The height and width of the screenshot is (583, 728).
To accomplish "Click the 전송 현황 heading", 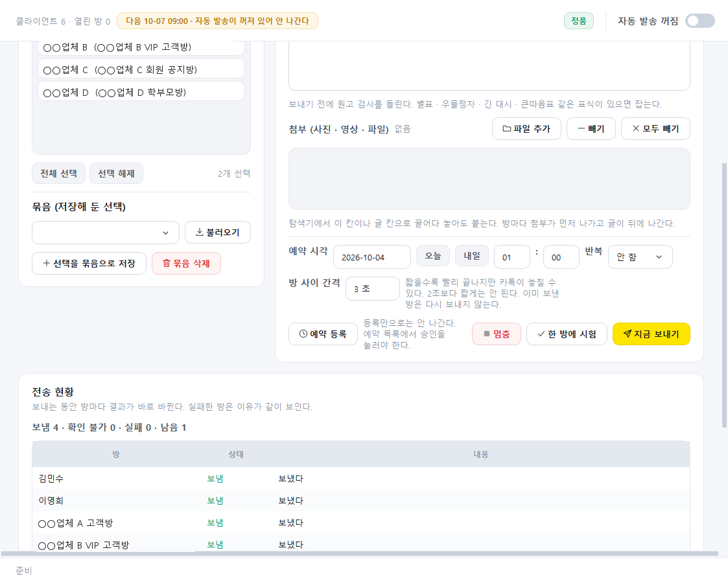I will click(x=53, y=392).
